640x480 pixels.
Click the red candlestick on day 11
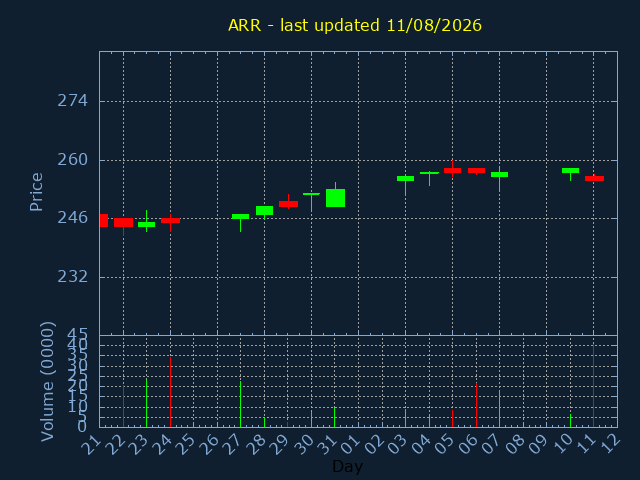[x=594, y=178]
